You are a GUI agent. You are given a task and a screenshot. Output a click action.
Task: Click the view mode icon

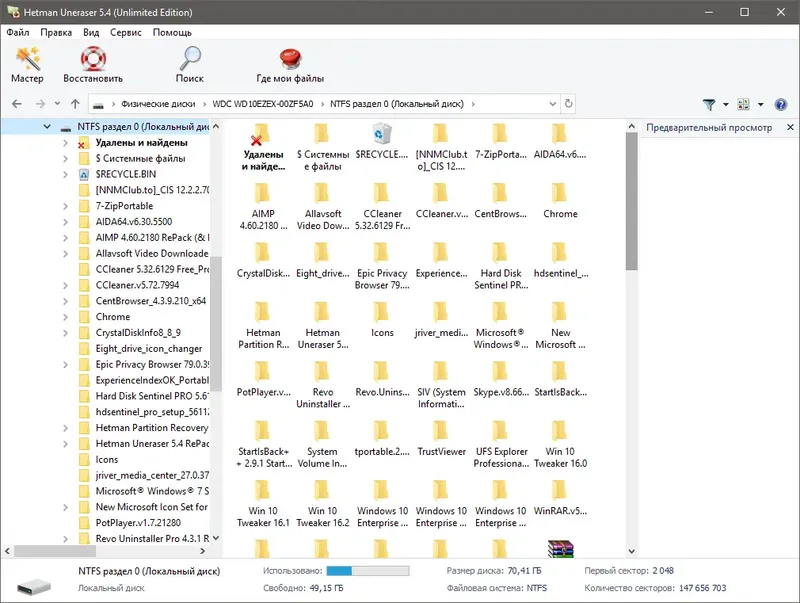point(743,105)
